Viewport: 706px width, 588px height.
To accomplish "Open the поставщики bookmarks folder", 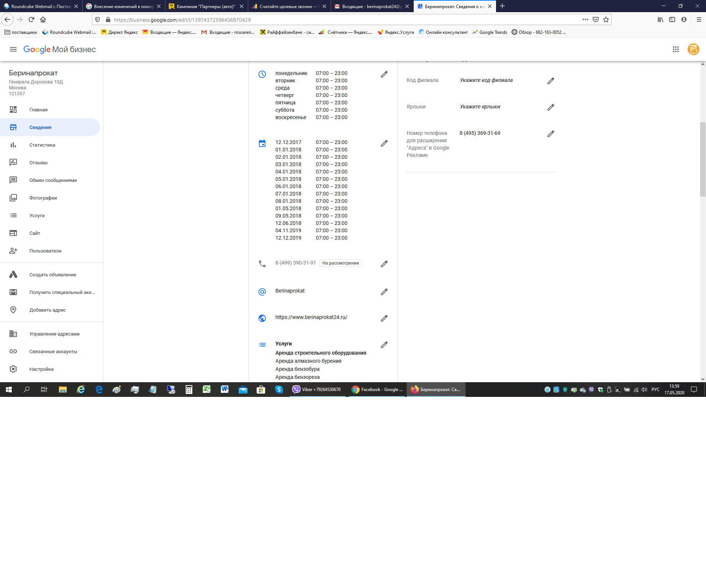I will click(x=21, y=32).
